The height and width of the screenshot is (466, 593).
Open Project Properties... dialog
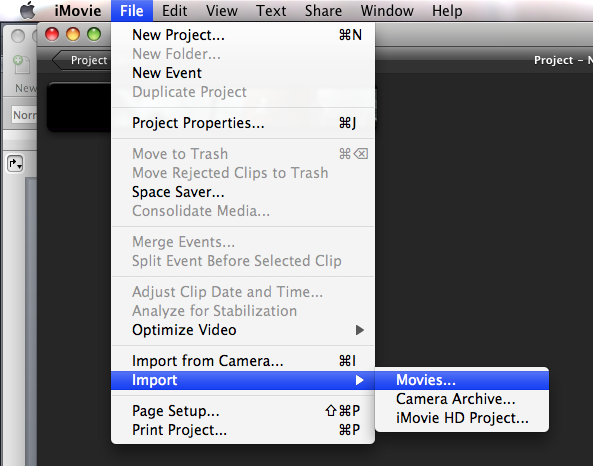coord(243,123)
